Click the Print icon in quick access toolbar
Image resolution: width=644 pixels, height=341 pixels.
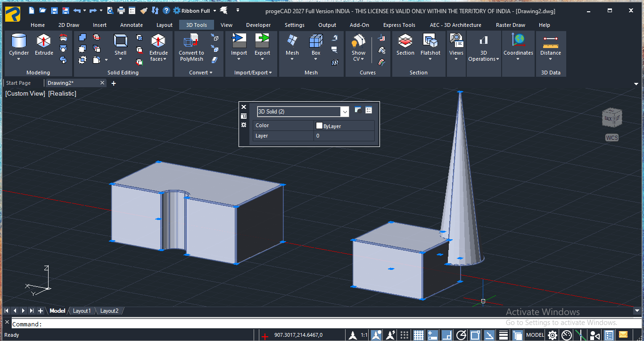121,10
